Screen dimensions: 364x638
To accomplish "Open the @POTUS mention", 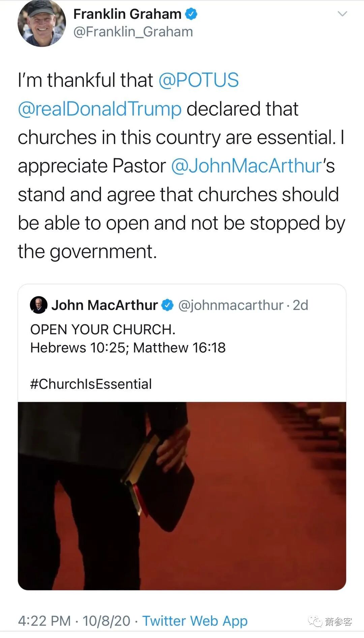I will pos(199,80).
